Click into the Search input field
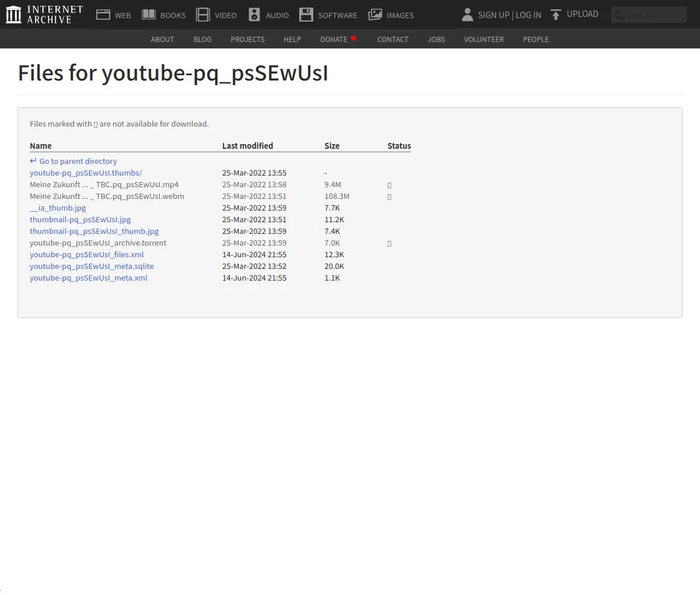Viewport: 700px width, 595px height. click(x=649, y=15)
